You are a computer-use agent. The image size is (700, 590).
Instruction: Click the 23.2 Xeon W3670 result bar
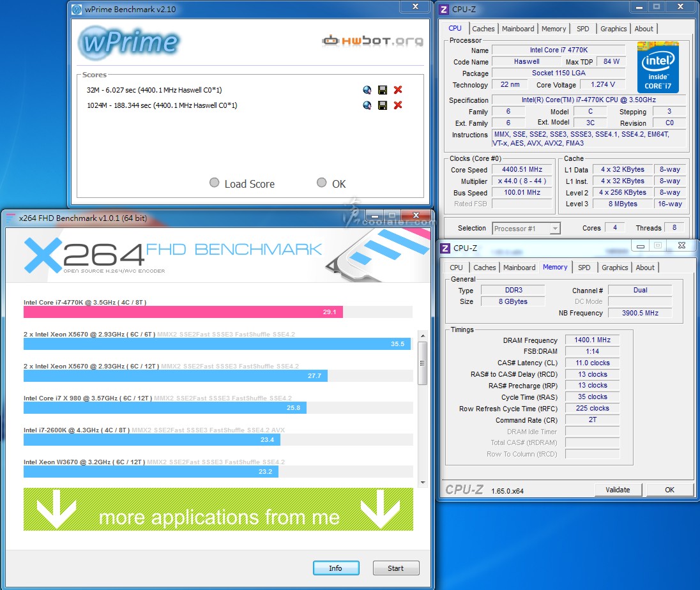(151, 472)
